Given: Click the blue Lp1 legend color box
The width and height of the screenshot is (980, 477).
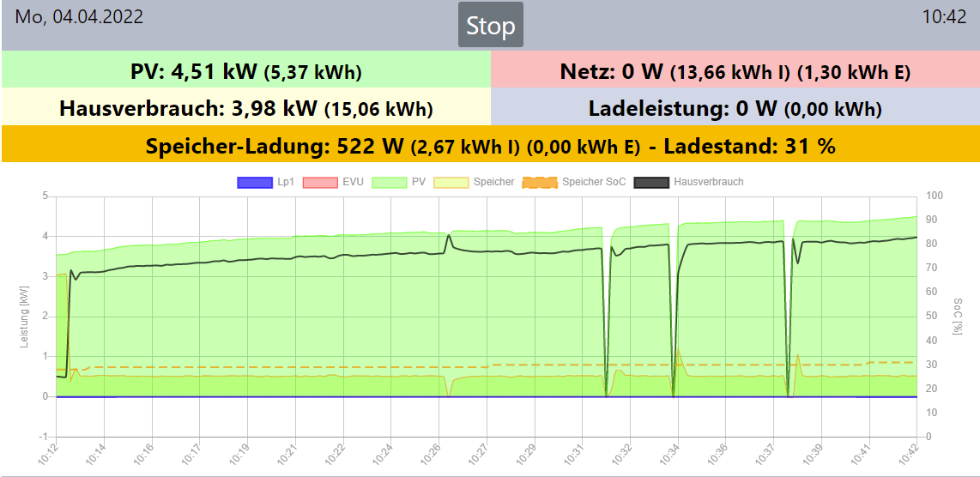Looking at the screenshot, I should 254,183.
